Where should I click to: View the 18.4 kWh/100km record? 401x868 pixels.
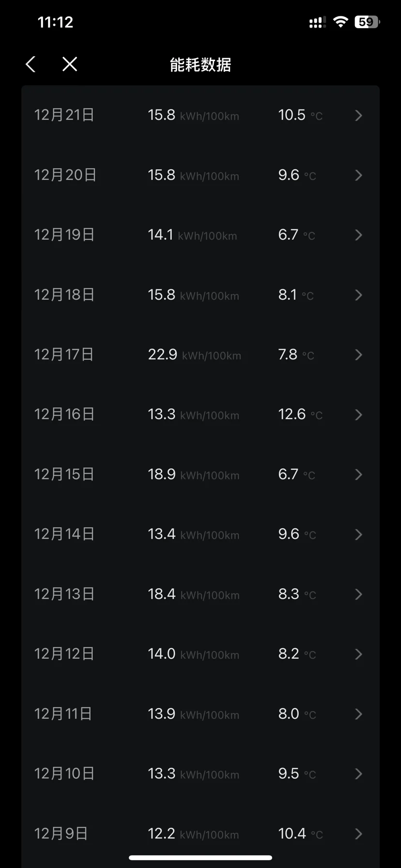coord(200,594)
